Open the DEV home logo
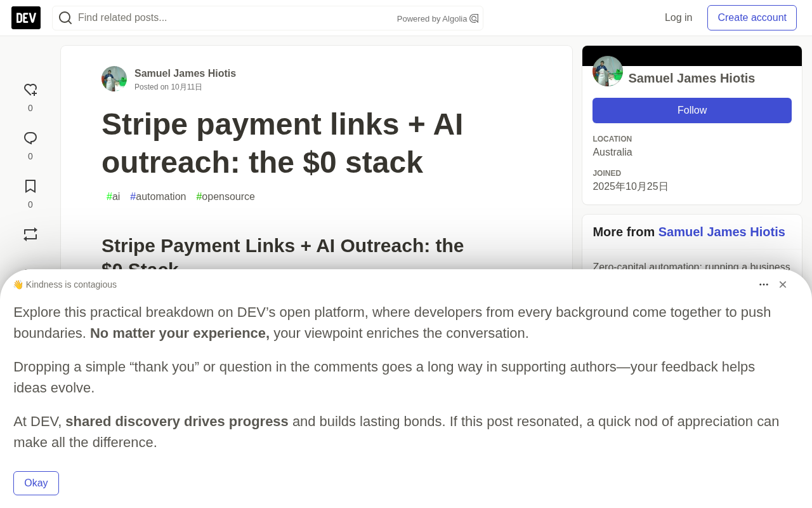 pos(26,18)
